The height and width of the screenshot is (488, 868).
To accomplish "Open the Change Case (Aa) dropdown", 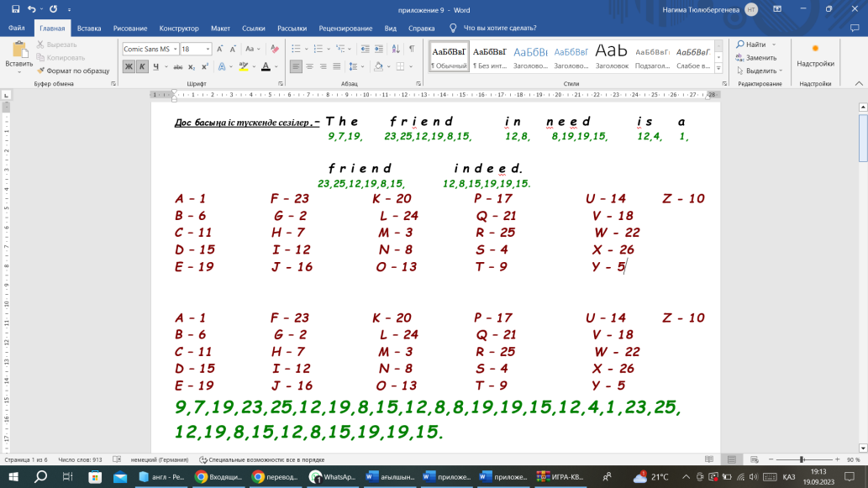I will pyautogui.click(x=252, y=49).
